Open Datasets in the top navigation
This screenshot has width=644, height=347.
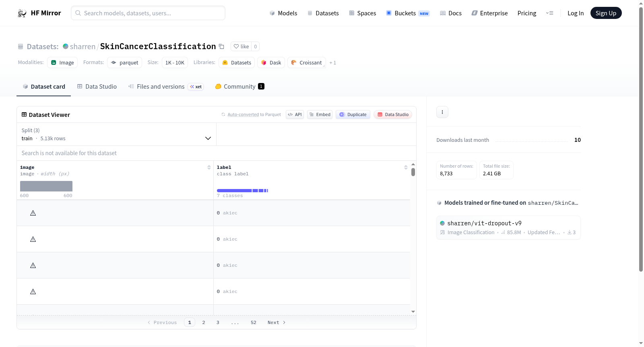[323, 13]
